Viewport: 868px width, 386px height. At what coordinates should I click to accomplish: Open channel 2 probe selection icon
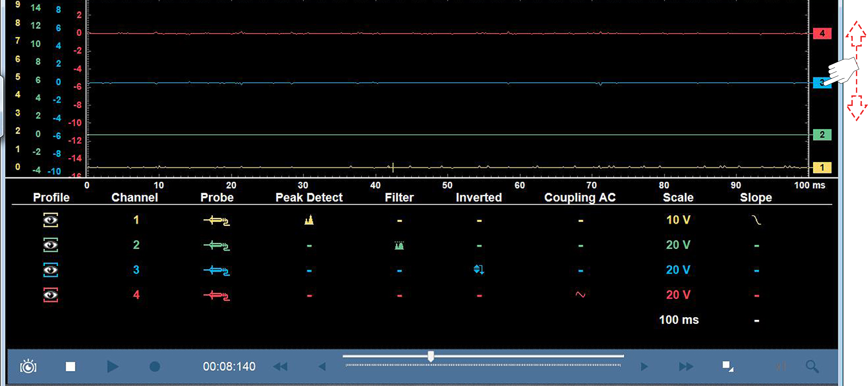click(217, 246)
